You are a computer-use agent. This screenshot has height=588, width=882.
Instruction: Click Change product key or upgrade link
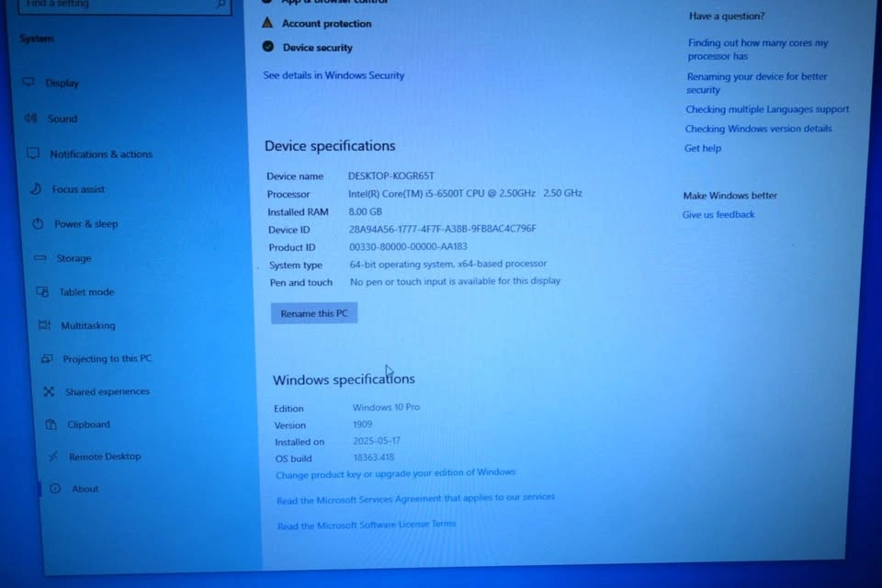[395, 473]
